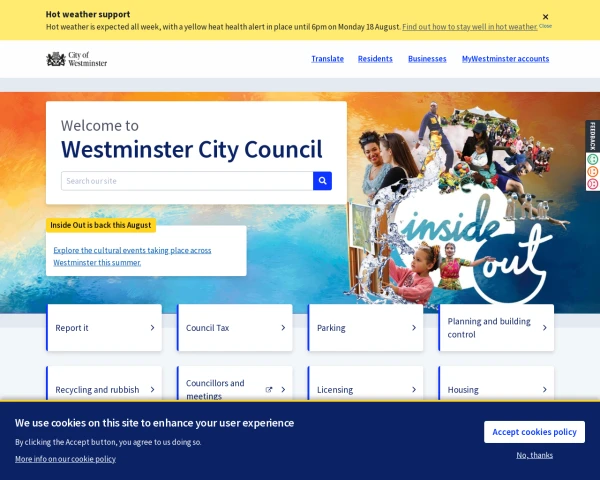600x480 pixels.
Task: Open Planning and building control card
Action: [496, 328]
